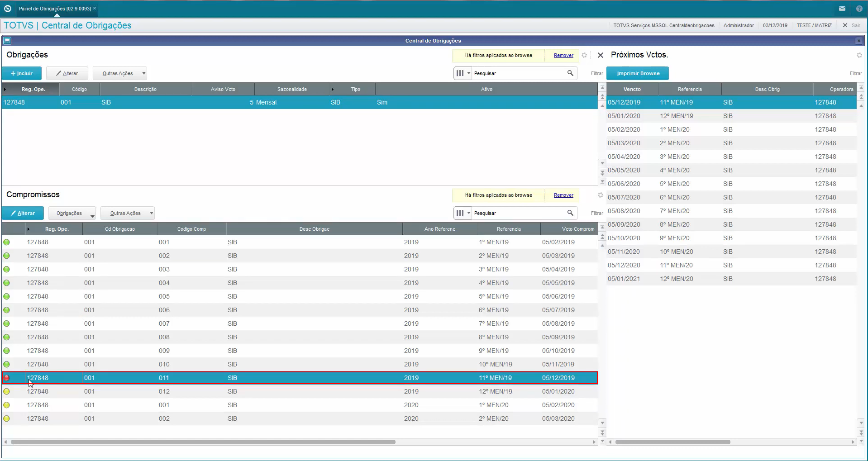Screen dimensions: 868x461
Task: Click Imprimir Browse button
Action: pyautogui.click(x=638, y=73)
